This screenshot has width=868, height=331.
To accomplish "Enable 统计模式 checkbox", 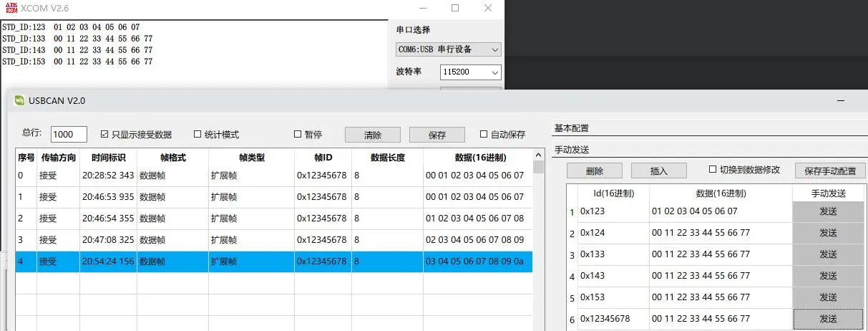I will tap(198, 134).
